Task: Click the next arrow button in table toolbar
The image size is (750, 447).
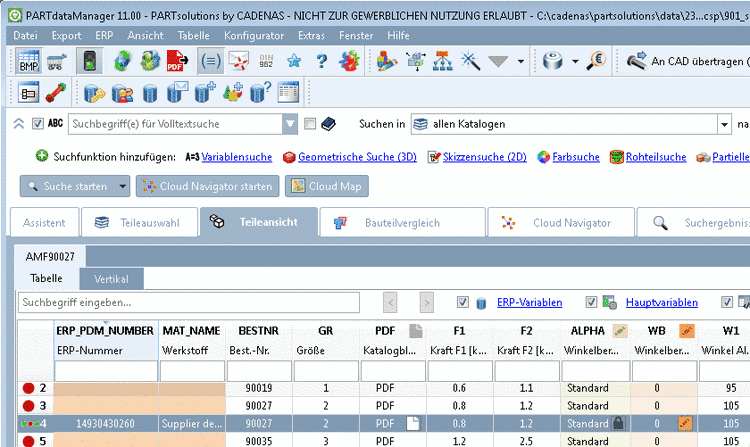Action: (427, 303)
